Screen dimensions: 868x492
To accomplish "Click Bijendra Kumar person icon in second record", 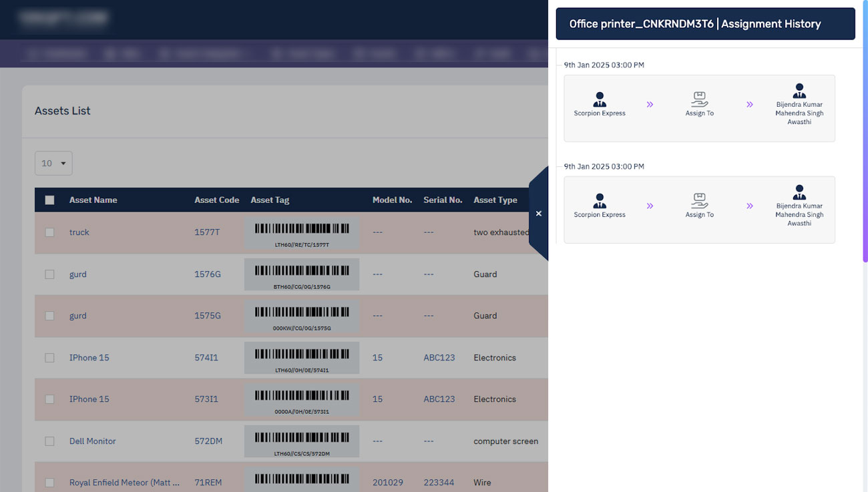I will pyautogui.click(x=799, y=193).
